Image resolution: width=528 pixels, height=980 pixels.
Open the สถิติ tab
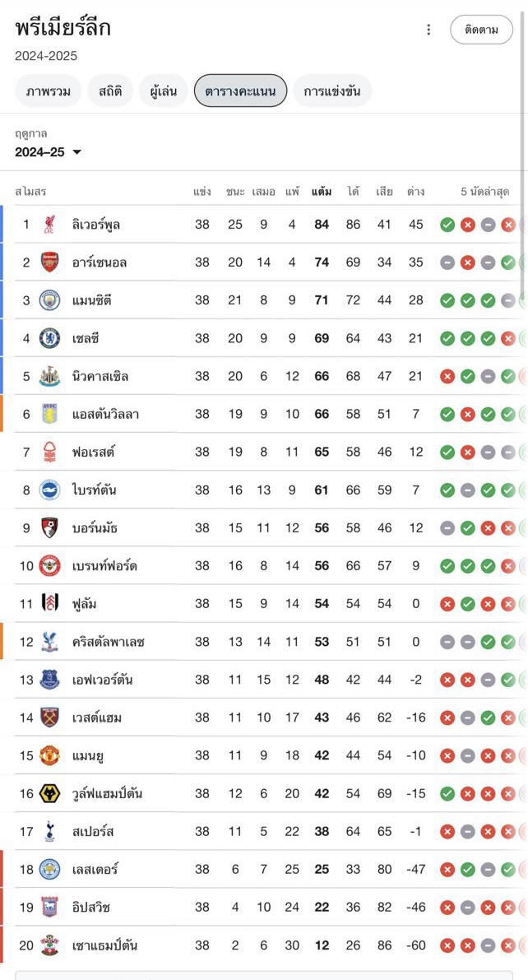coord(110,92)
